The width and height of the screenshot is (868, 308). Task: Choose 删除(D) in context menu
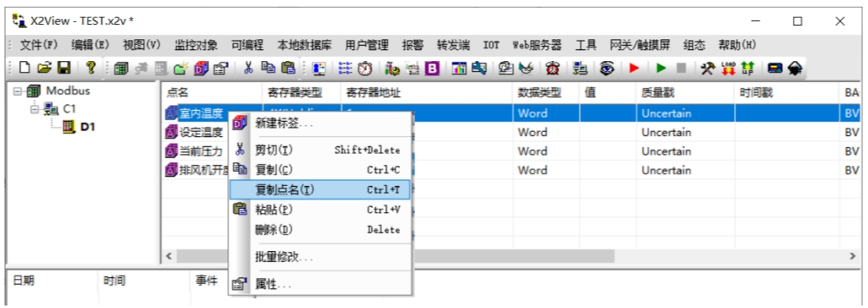point(320,230)
